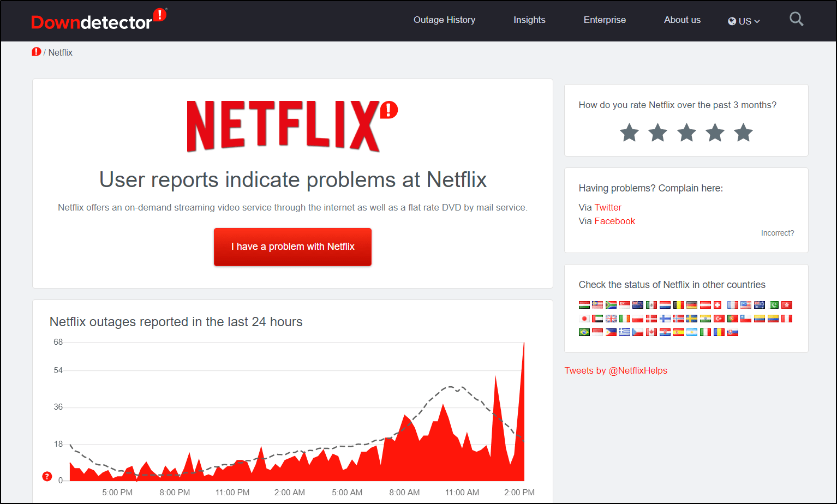Screen dimensions: 837x504
Task: Choose the Czech Republic flag
Action: click(x=638, y=332)
